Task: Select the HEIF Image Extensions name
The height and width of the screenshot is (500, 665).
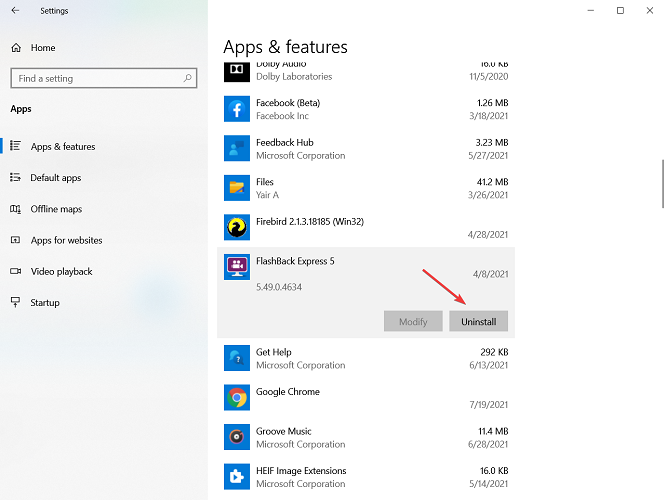Action: tap(301, 471)
